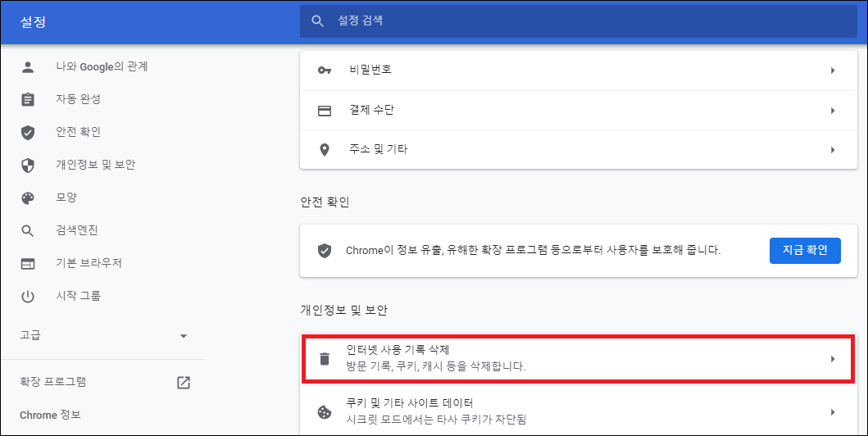The height and width of the screenshot is (436, 868).
Task: Open Chrome 정보 in the sidebar
Action: (50, 415)
